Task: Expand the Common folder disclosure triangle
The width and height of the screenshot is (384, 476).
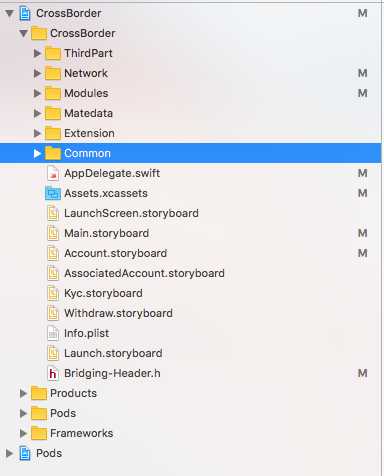Action: tap(37, 153)
